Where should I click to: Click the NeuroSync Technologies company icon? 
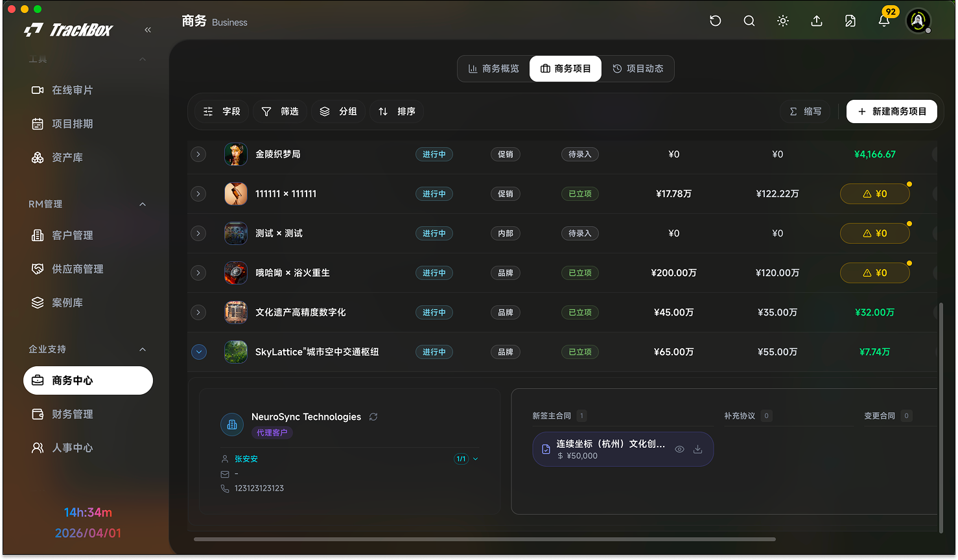coord(232,425)
